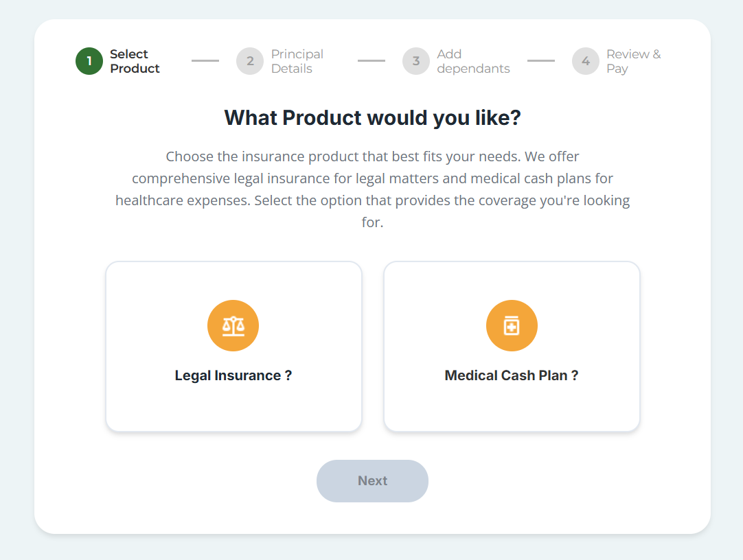The image size is (743, 560).
Task: Click the 'Legal Insurance ?' title text
Action: click(233, 375)
